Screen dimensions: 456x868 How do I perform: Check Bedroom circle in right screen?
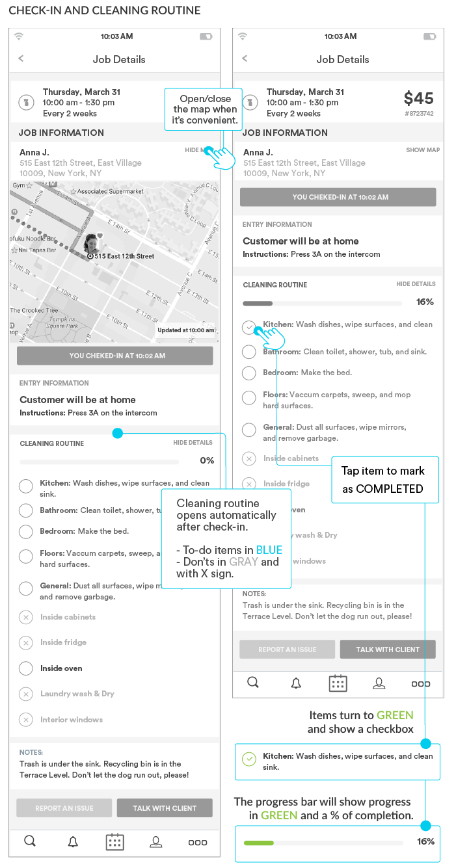(248, 373)
